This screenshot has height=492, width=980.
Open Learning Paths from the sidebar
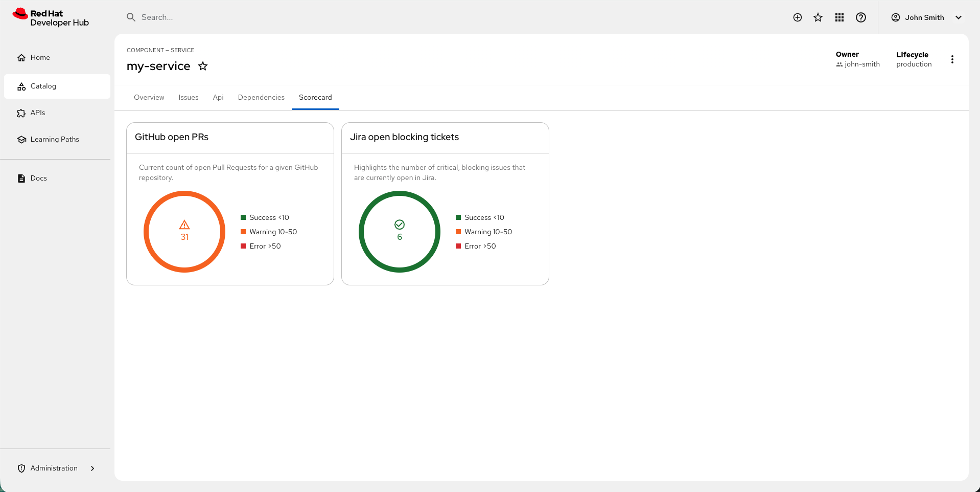point(55,139)
